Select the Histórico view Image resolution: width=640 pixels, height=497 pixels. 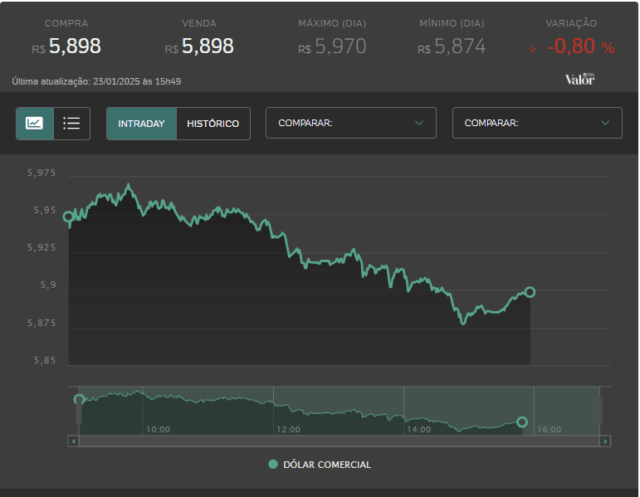point(213,123)
